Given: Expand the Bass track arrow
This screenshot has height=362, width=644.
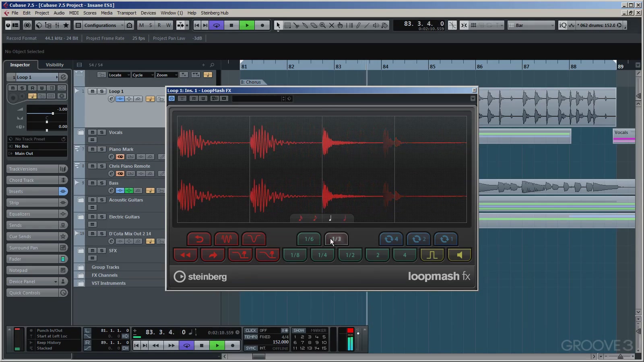Looking at the screenshot, I should pos(76,183).
